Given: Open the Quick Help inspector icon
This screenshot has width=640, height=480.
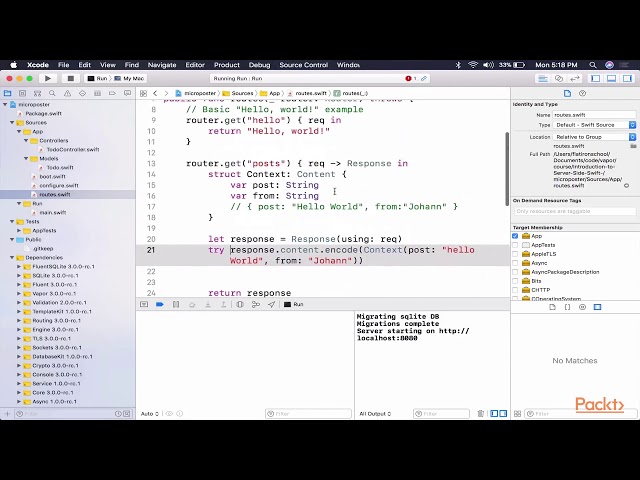Looking at the screenshot, I should (x=582, y=93).
